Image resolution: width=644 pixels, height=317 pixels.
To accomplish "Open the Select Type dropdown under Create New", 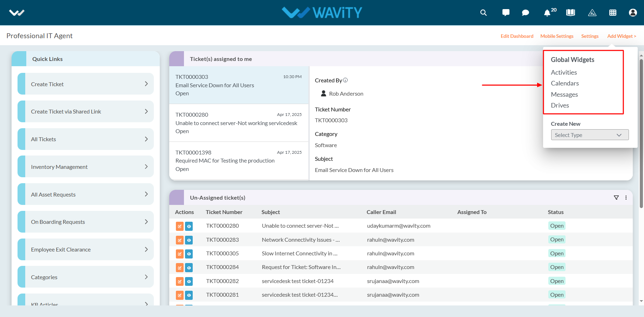I will (x=590, y=135).
